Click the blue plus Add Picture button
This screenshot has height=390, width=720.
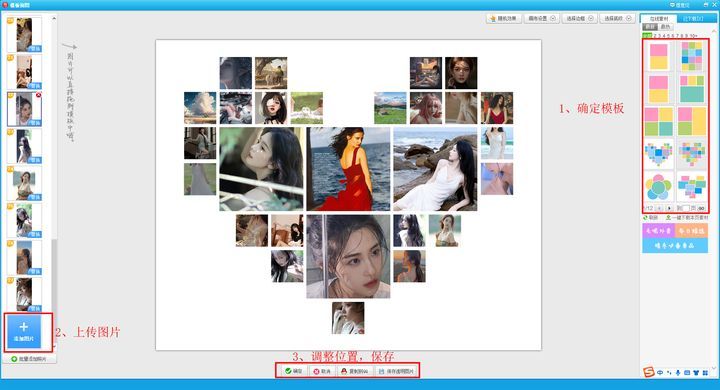24,331
